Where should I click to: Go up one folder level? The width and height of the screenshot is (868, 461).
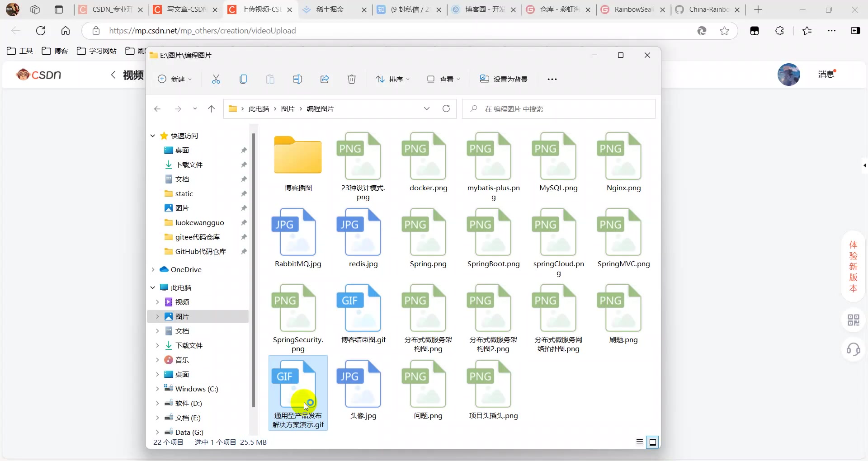211,108
